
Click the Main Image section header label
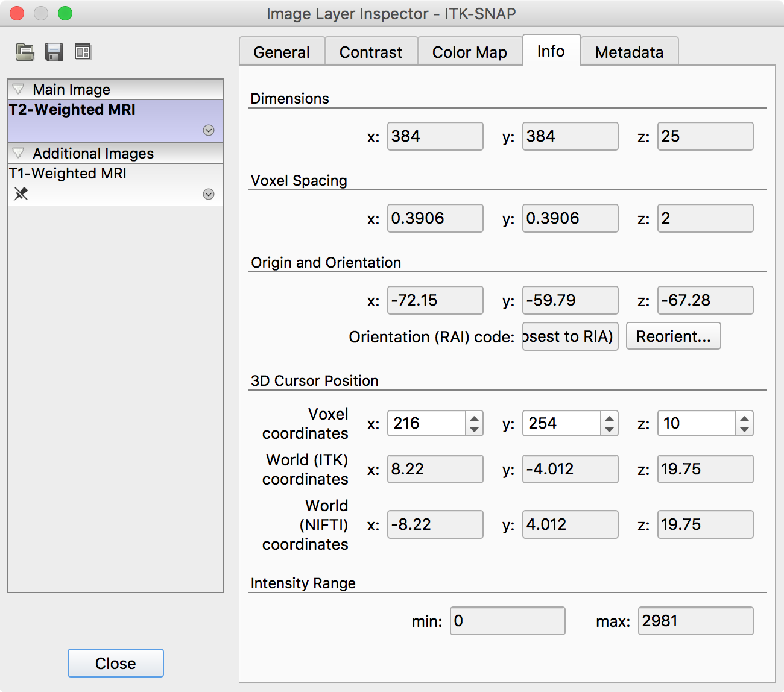coord(72,89)
